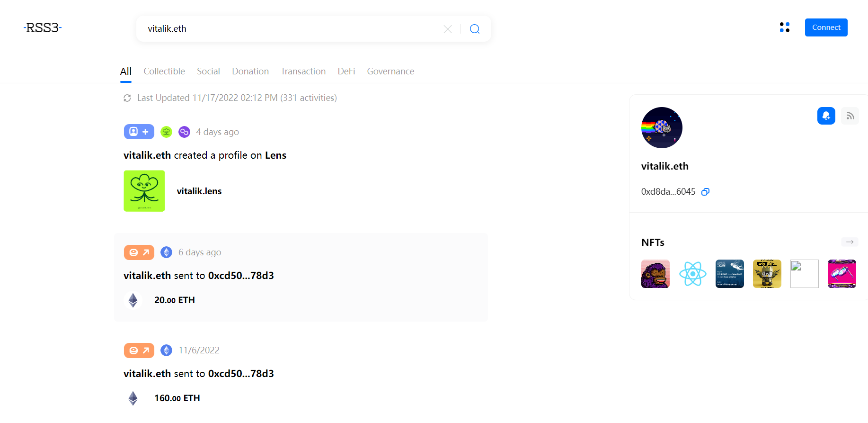
Task: Select the Donation tab
Action: click(x=250, y=72)
